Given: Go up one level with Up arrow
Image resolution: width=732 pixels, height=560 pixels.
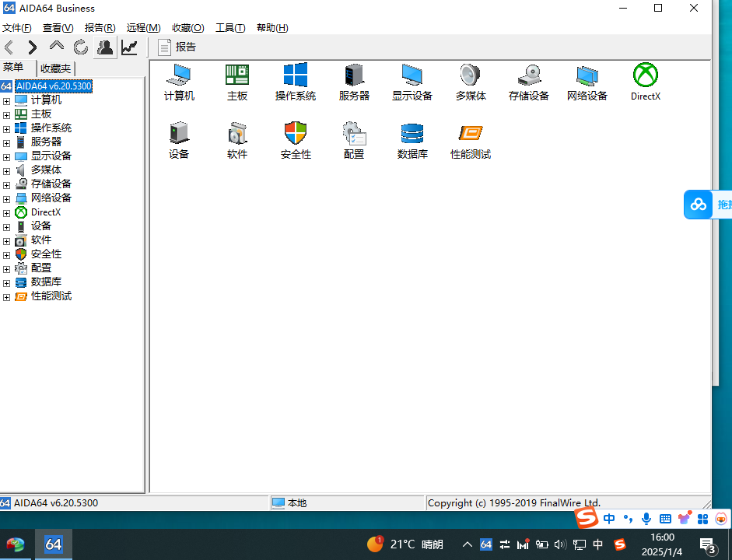Looking at the screenshot, I should (57, 46).
